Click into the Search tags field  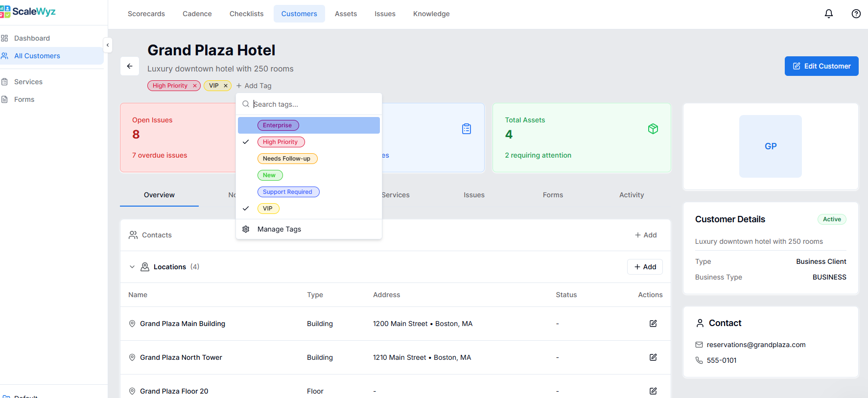[x=313, y=104]
